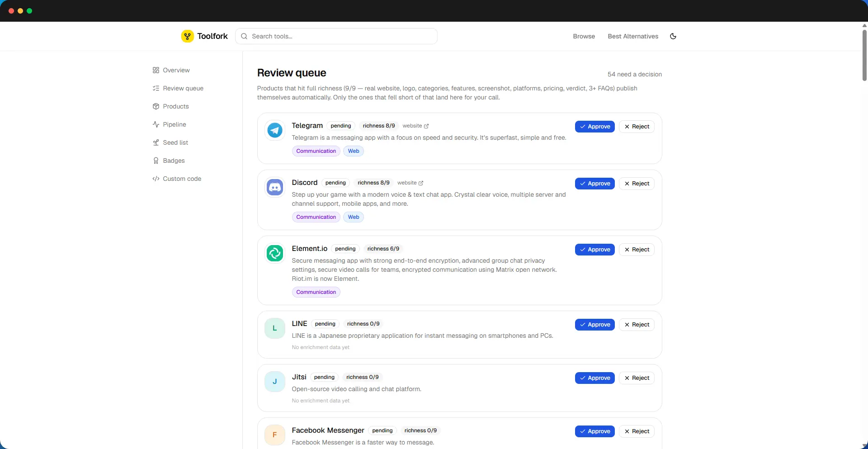The width and height of the screenshot is (868, 449).
Task: Open Custom code in the sidebar
Action: (x=177, y=179)
